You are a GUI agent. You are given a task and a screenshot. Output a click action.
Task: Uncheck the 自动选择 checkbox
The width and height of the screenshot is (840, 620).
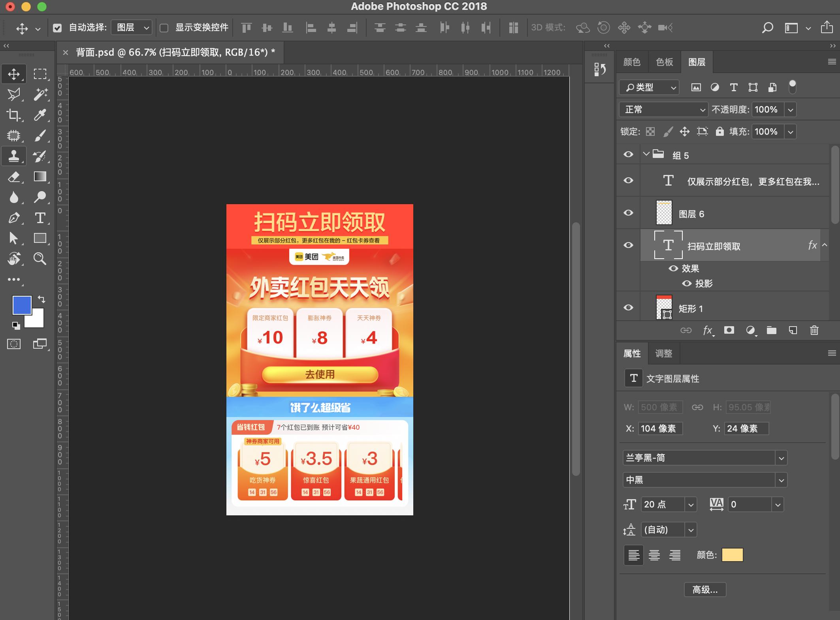point(57,28)
